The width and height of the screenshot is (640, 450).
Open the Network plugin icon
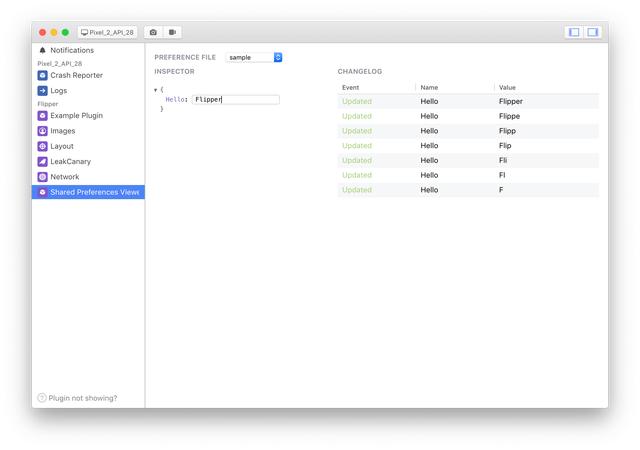42,177
